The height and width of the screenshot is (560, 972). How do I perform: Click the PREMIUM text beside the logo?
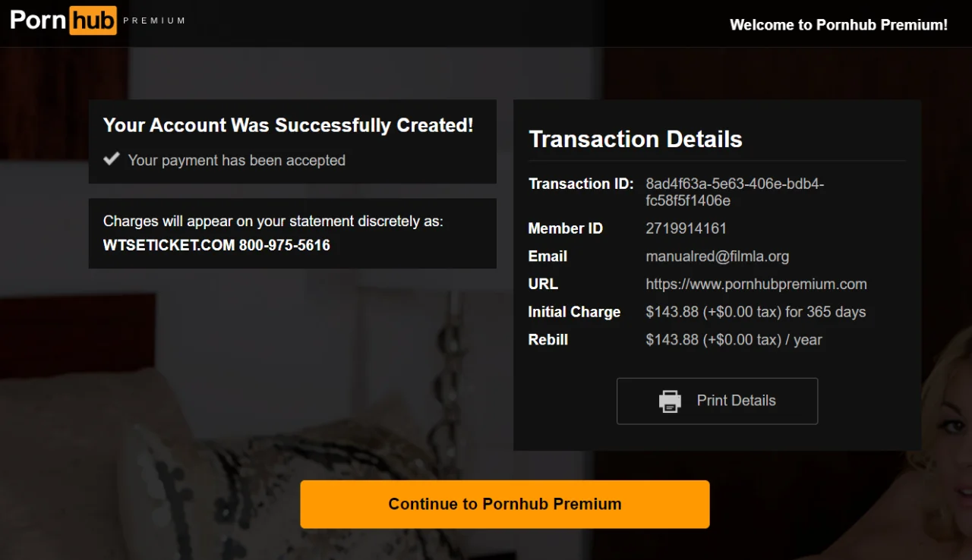point(154,20)
